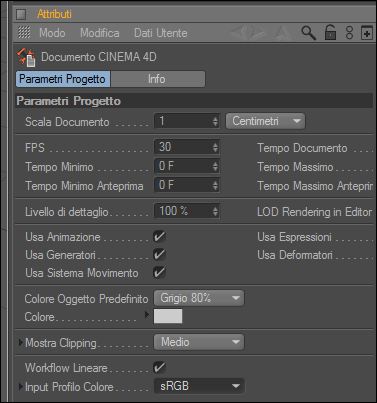The height and width of the screenshot is (403, 377).
Task: Click the magnifier search icon
Action: [308, 33]
